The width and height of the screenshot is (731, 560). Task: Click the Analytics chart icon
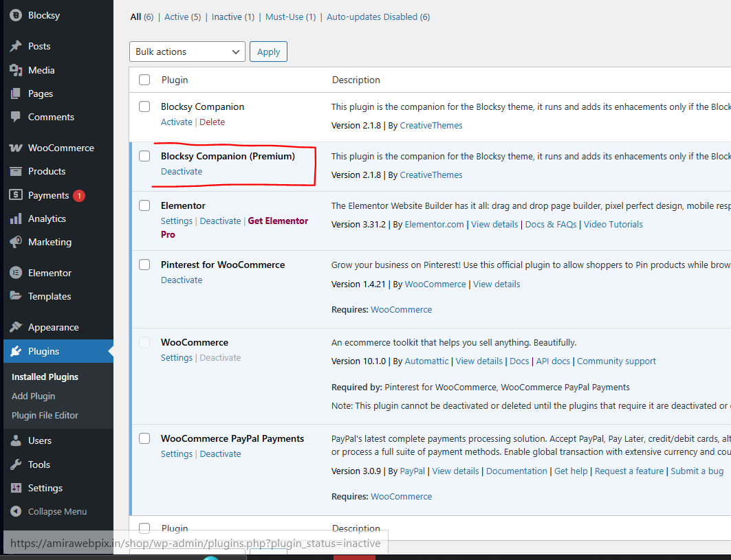15,219
